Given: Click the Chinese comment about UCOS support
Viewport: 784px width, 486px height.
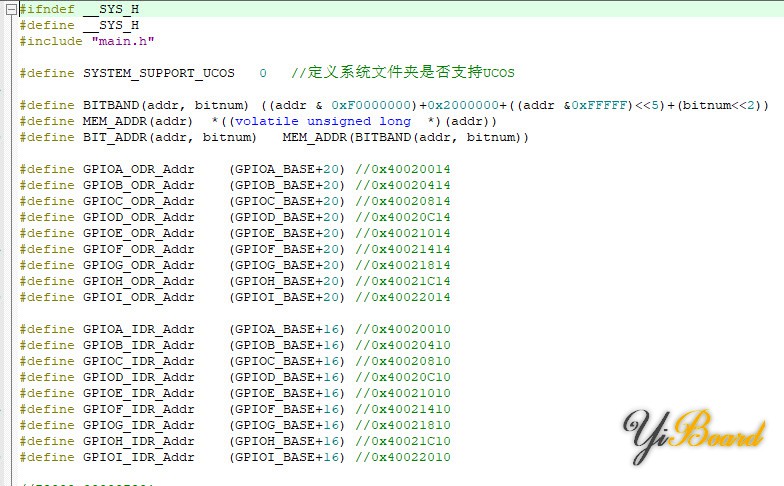Looking at the screenshot, I should [x=403, y=73].
